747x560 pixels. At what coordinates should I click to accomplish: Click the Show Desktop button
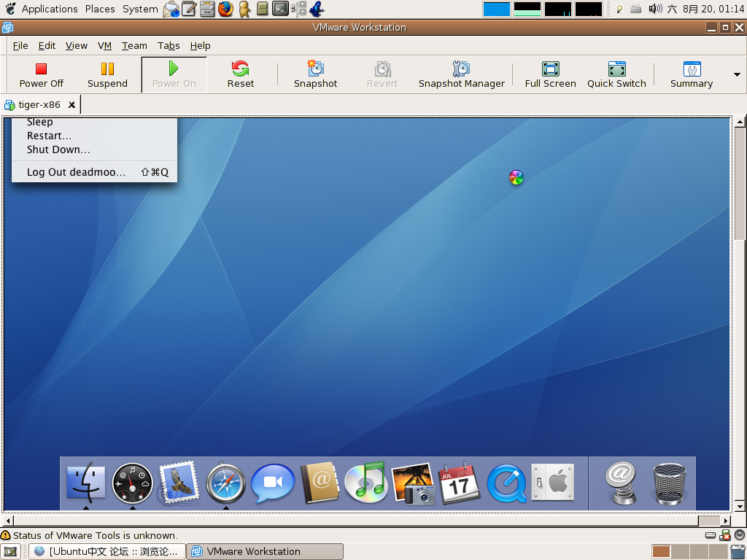(10, 552)
